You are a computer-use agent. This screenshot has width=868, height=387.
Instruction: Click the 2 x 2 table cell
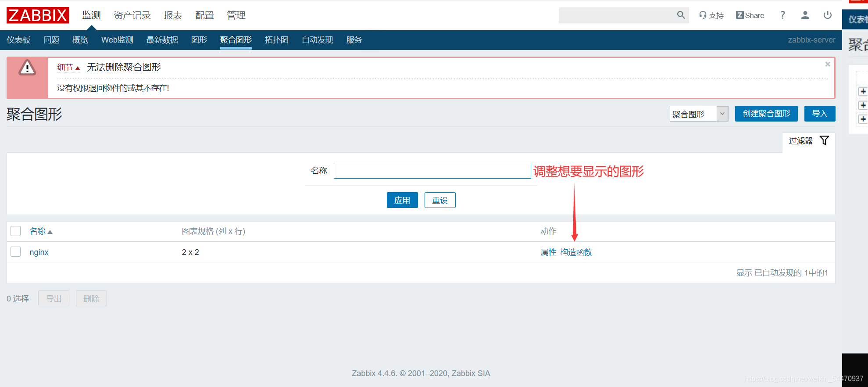(x=190, y=252)
